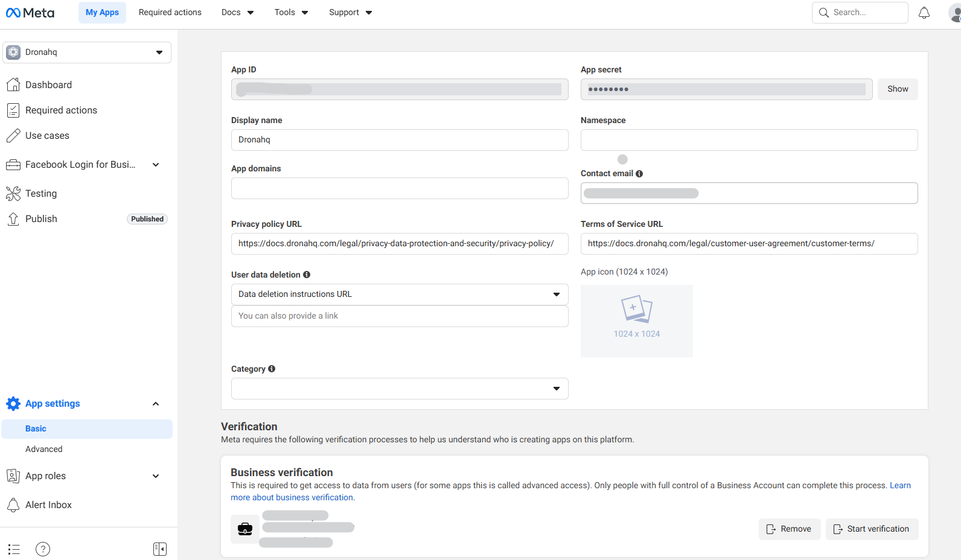The width and height of the screenshot is (961, 560).
Task: Open the Tools menu
Action: (x=291, y=13)
